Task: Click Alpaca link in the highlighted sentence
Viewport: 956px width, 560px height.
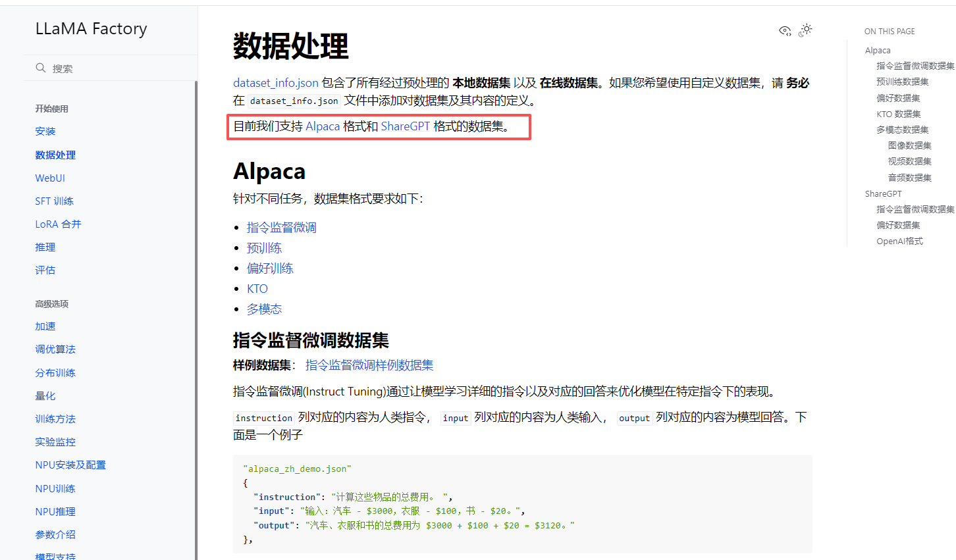Action: pos(323,126)
